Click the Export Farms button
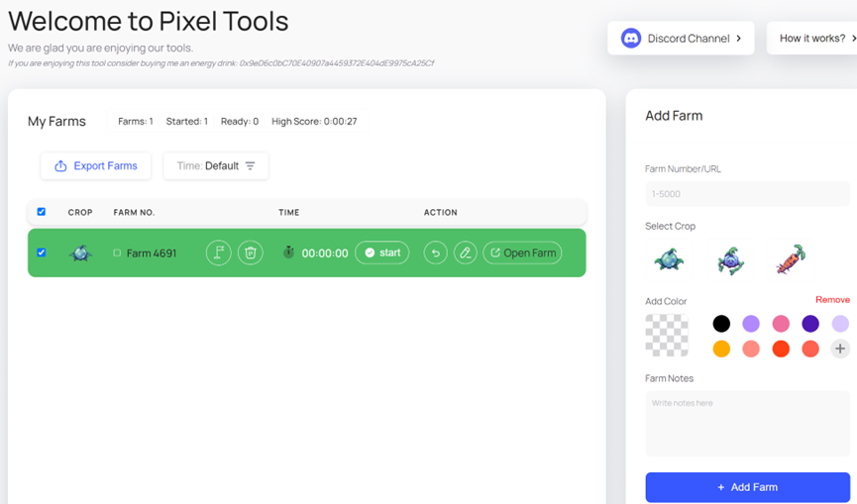 [x=96, y=165]
